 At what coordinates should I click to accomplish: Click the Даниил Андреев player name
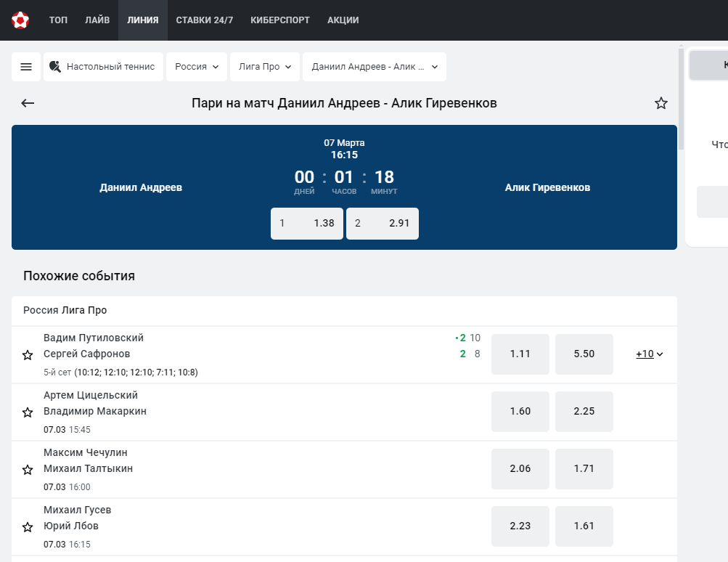(x=141, y=187)
